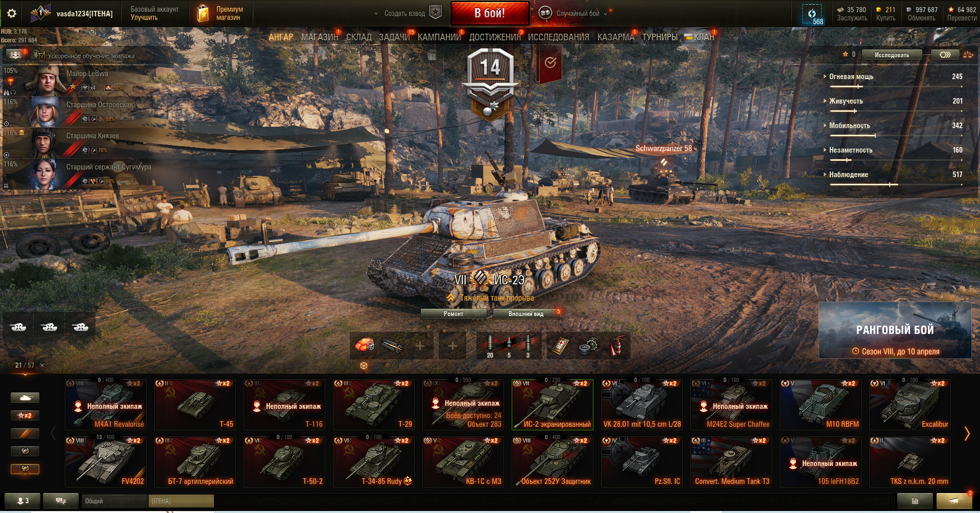Click the Внешний вид button

[x=526, y=314]
